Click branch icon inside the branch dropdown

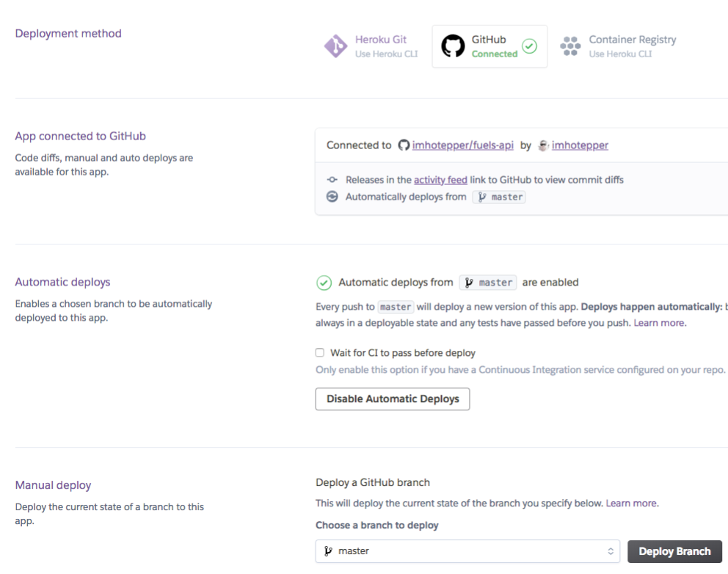tap(328, 551)
